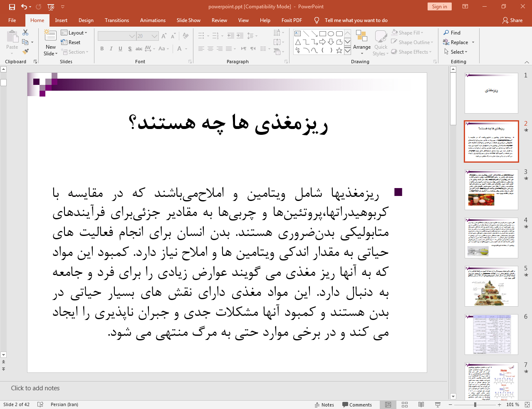This screenshot has width=532, height=409.
Task: Switch to Reading View in the status bar
Action: [x=421, y=404]
